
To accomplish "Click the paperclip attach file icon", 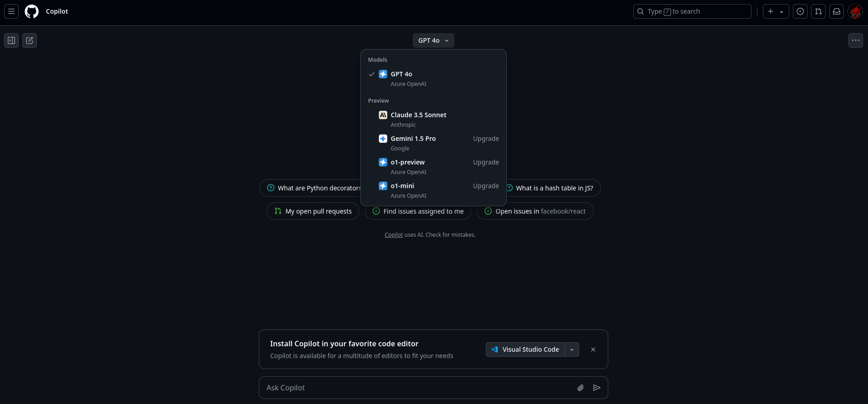I will (580, 388).
